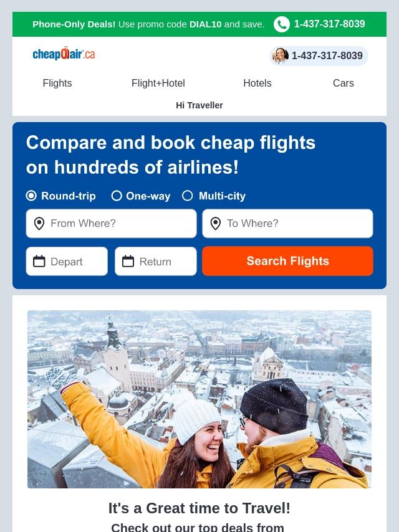Open the Flight+Hotel menu item
The width and height of the screenshot is (399, 532).
point(158,83)
